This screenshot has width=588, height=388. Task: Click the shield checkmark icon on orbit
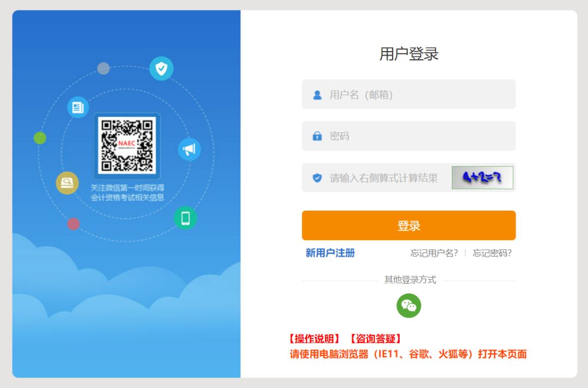[x=161, y=69]
